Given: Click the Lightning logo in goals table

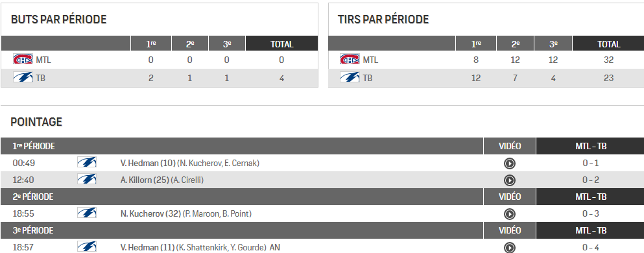Looking at the screenshot, I should point(23,77).
